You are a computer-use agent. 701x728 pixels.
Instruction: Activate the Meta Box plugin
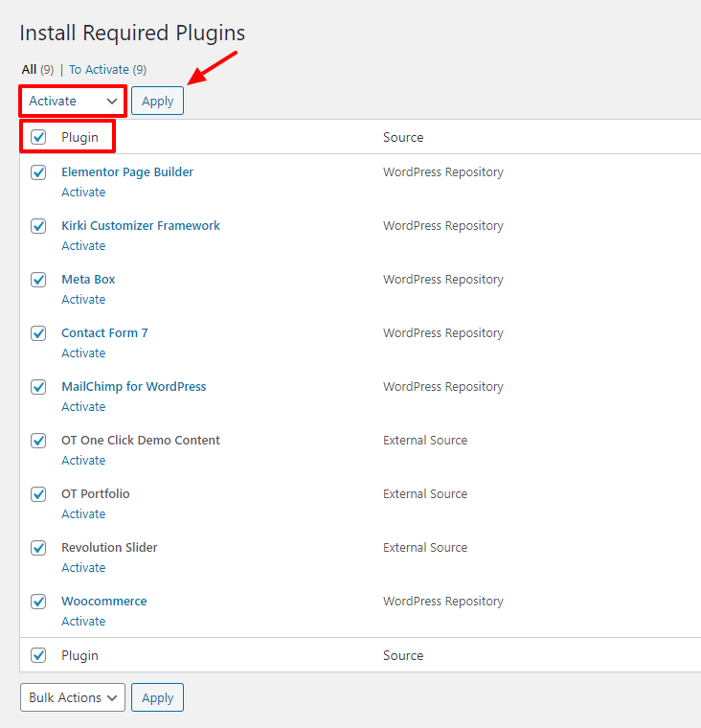point(83,299)
